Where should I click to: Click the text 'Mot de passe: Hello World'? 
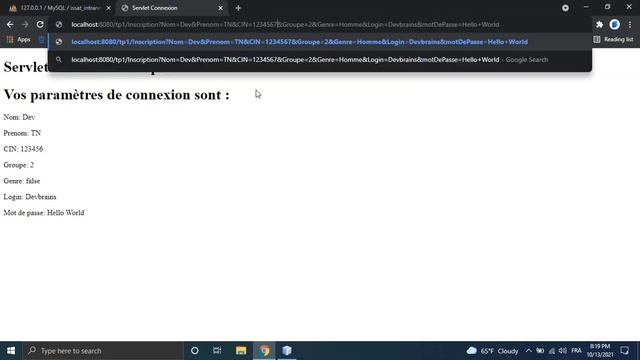click(x=44, y=213)
